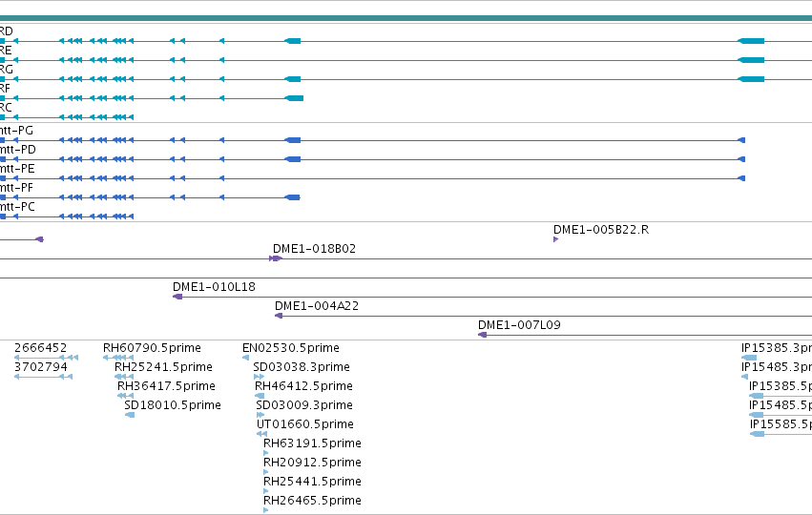Click the RF transcript label
Screen dimensions: 812x515
(5, 89)
